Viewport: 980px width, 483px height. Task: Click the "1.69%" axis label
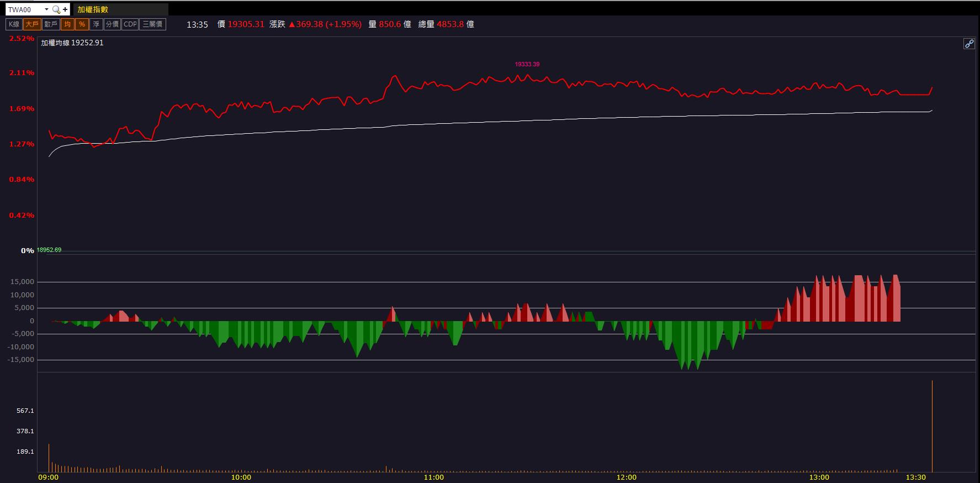point(22,109)
